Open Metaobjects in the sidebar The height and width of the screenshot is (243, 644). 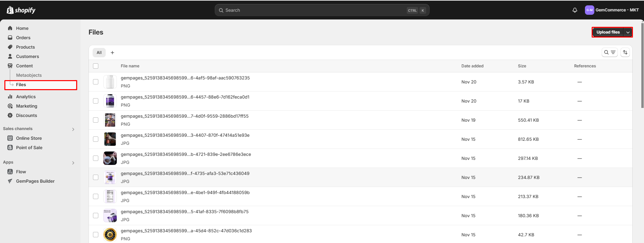29,75
